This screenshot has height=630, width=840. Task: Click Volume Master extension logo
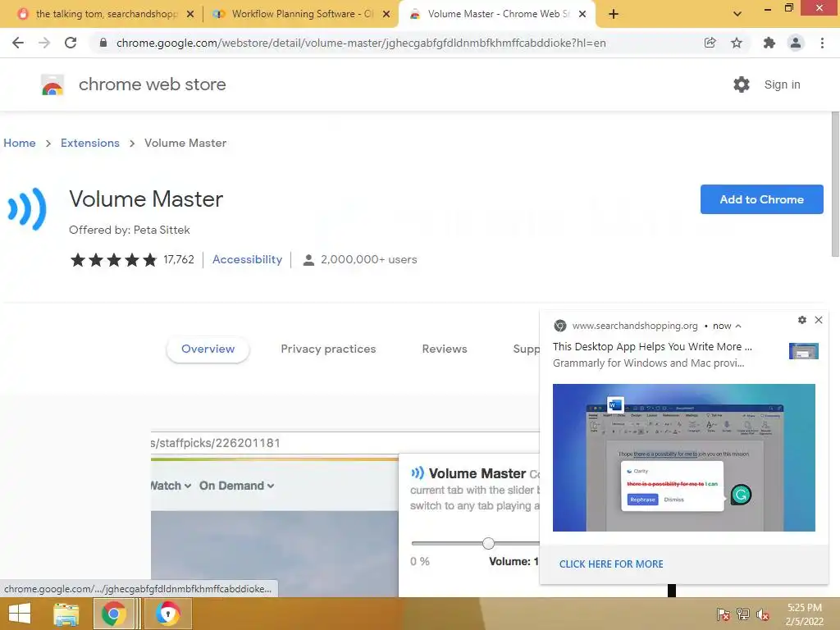[x=27, y=209]
